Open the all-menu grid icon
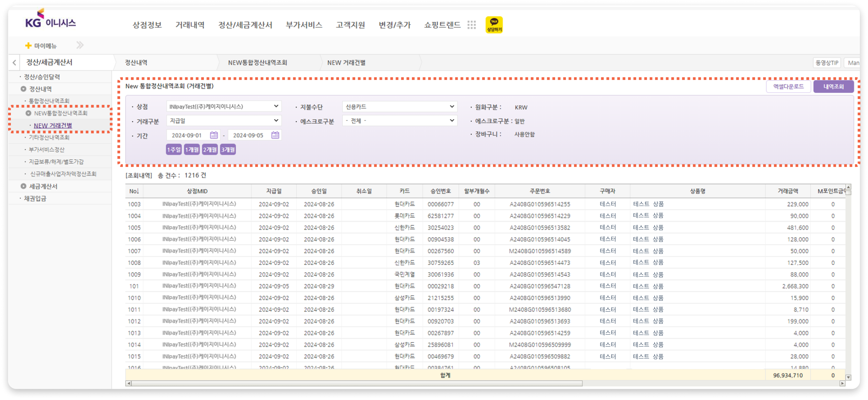The height and width of the screenshot is (400, 868). pos(471,25)
